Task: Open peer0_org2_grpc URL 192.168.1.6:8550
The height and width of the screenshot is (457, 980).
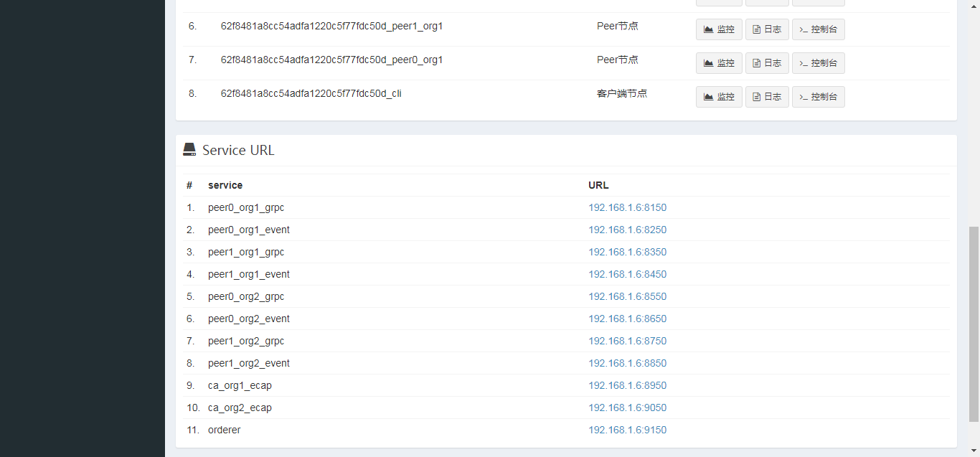Action: click(x=627, y=297)
